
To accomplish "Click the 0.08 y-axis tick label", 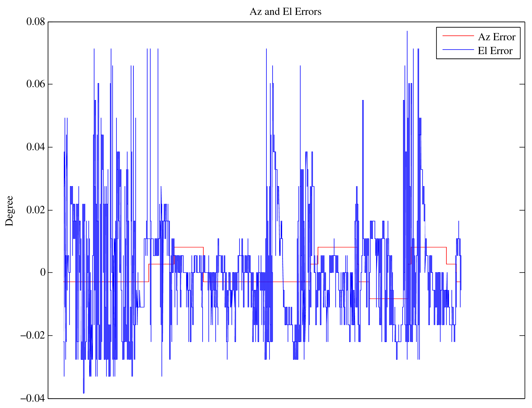I will (x=35, y=22).
